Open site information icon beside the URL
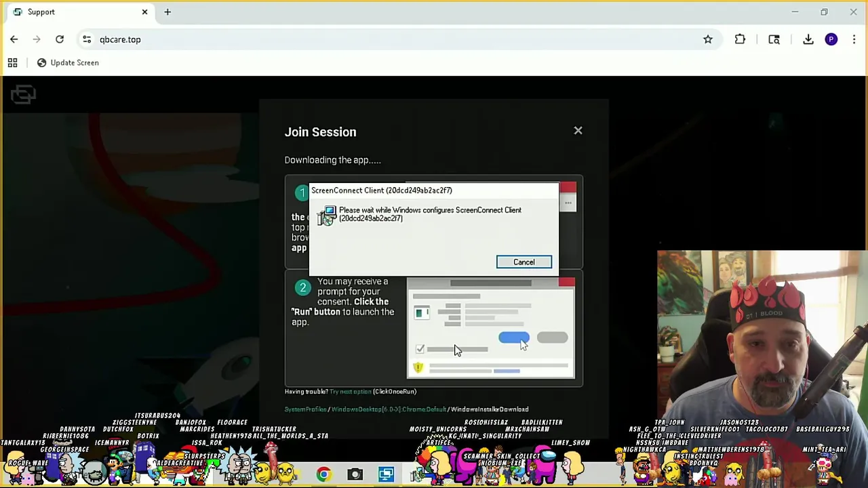The image size is (868, 488). (x=87, y=39)
